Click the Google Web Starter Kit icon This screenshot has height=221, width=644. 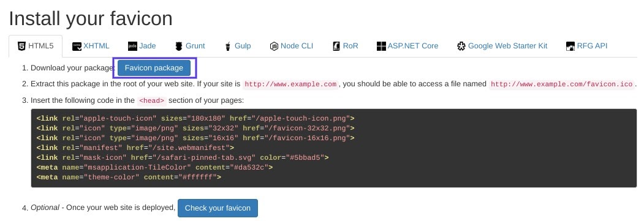tap(461, 47)
